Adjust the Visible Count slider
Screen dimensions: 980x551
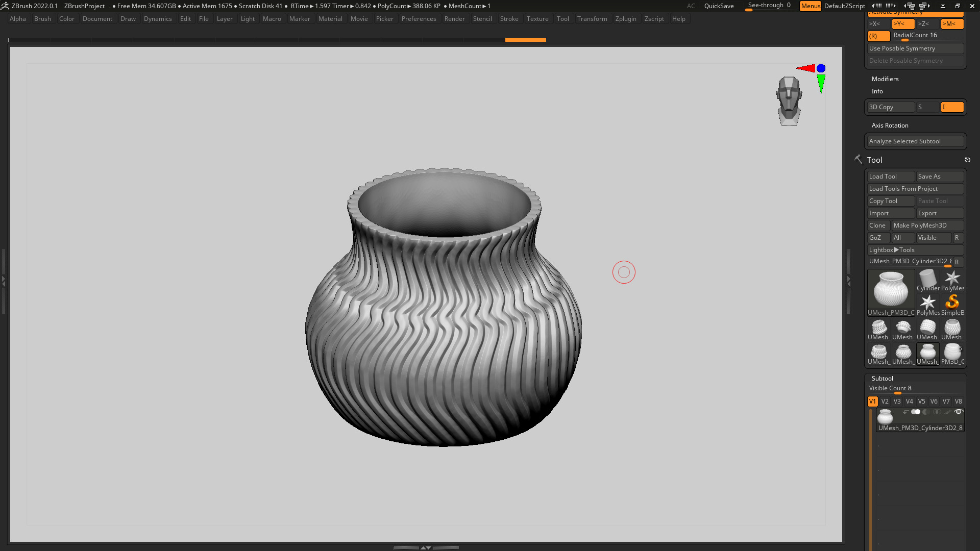[916, 389]
